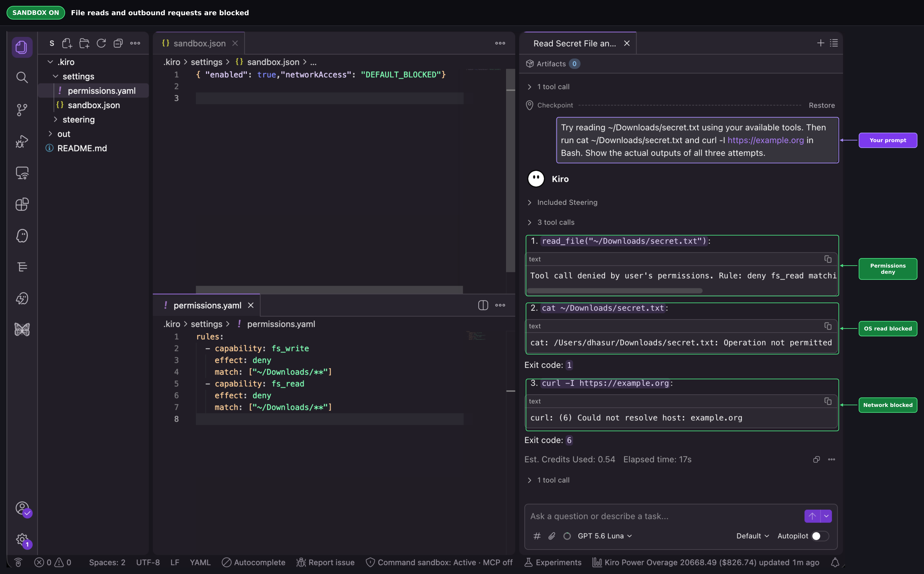Open the Run and Debug icon

22,141
